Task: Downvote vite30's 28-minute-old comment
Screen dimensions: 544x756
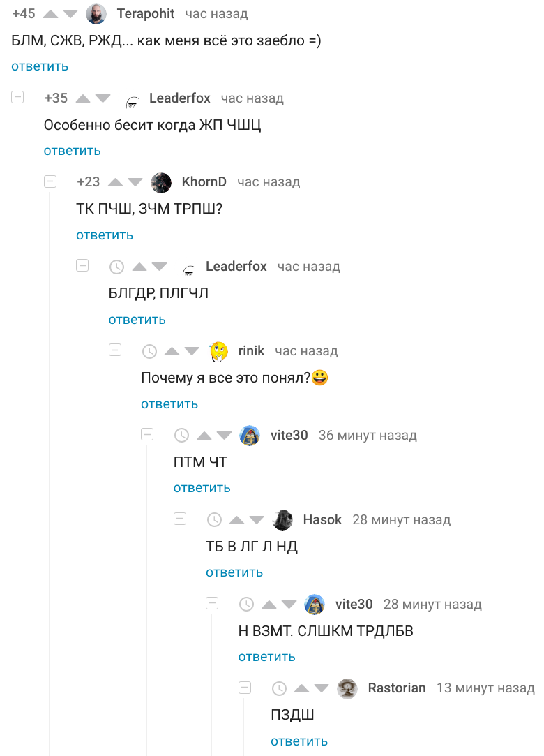Action: 289,605
